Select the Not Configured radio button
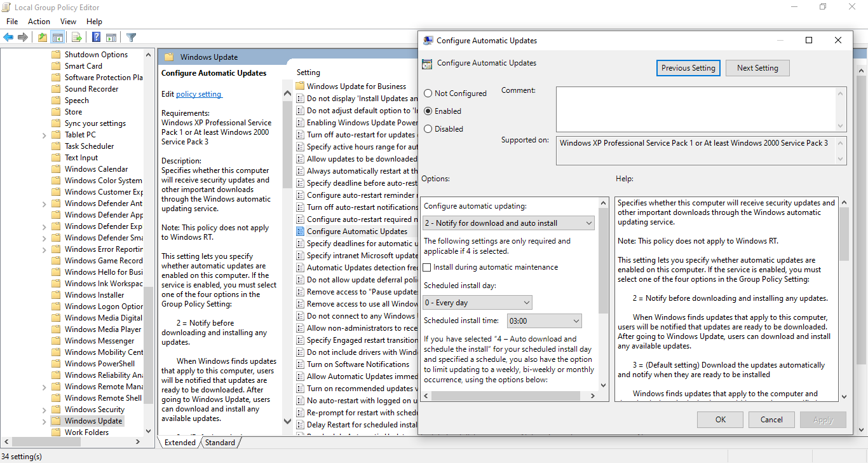This screenshot has height=463, width=868. click(428, 93)
